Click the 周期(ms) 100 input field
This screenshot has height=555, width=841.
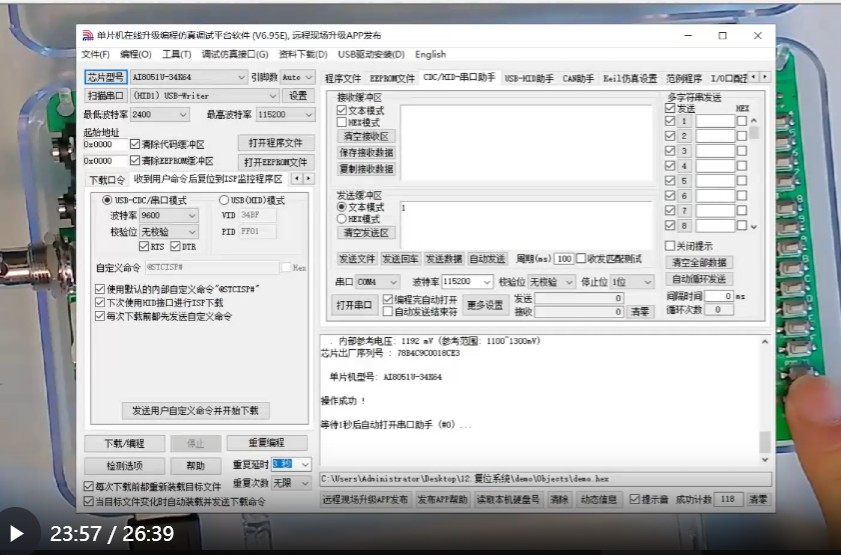[x=564, y=259]
